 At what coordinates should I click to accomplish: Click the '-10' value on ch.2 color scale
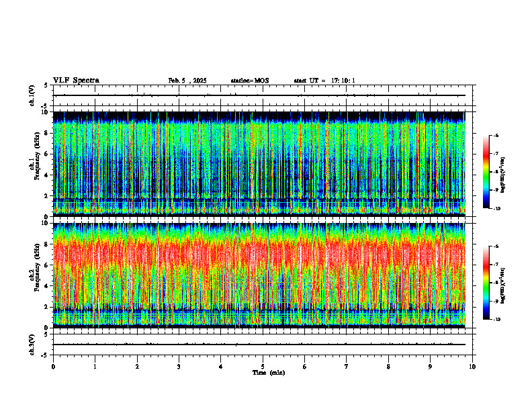pyautogui.click(x=496, y=319)
